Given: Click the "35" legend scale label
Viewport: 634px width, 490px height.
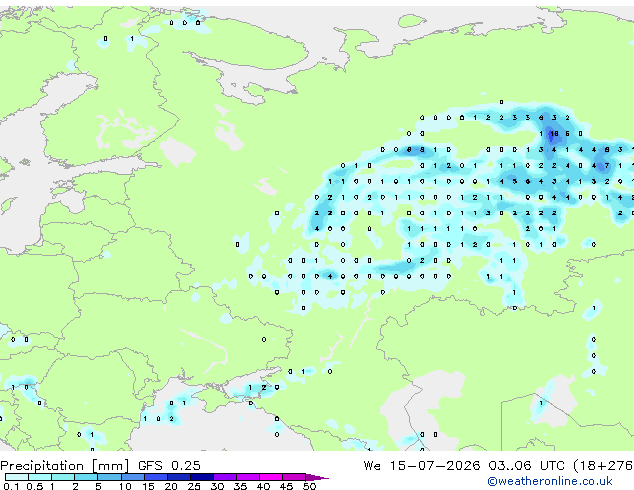Looking at the screenshot, I should tap(240, 486).
